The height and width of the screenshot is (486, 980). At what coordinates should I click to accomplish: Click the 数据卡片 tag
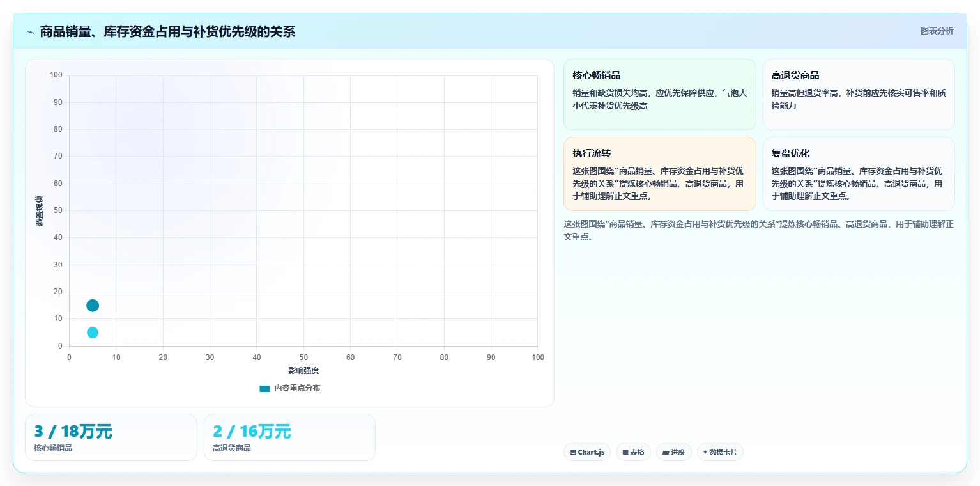click(x=720, y=452)
